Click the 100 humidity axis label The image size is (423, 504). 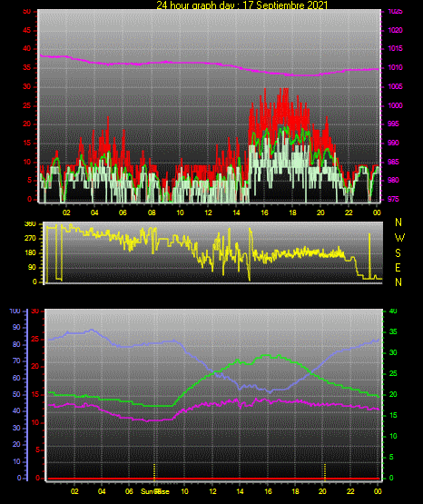coord(15,311)
